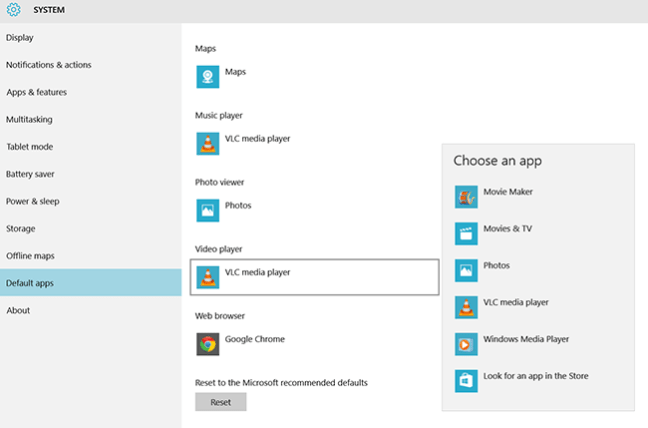This screenshot has width=648, height=428.
Task: Select Movie Maker icon in app chooser
Action: pyautogui.click(x=466, y=197)
